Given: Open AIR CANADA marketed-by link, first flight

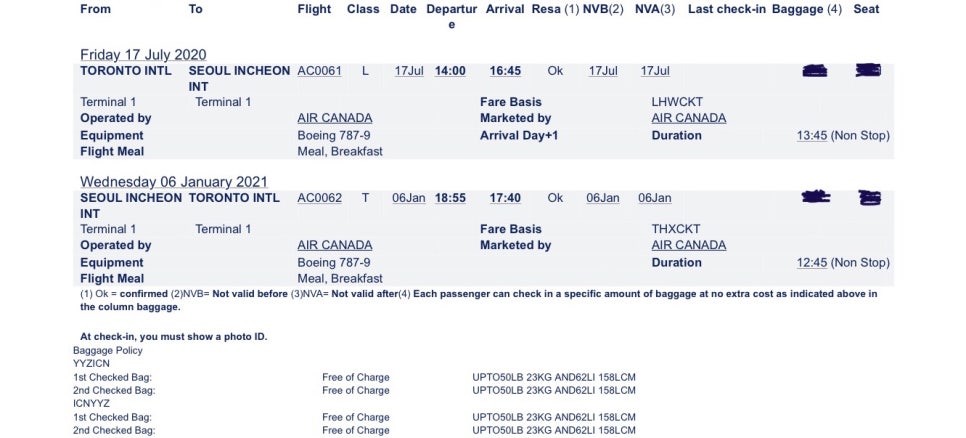Looking at the screenshot, I should click(689, 118).
